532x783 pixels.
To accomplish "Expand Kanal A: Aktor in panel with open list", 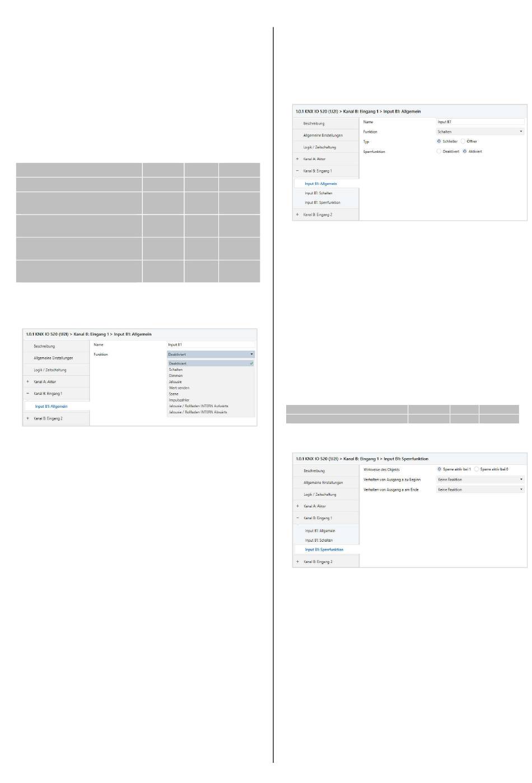I will (27, 381).
